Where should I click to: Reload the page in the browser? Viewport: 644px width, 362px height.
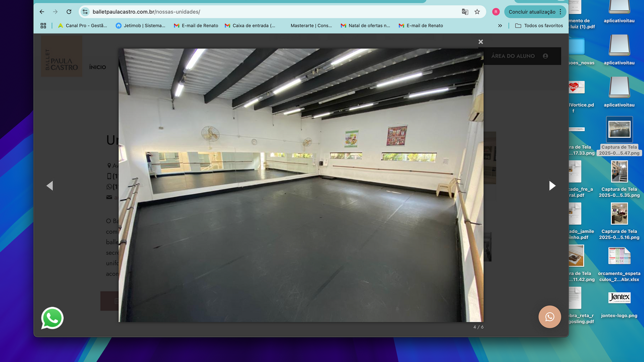69,12
